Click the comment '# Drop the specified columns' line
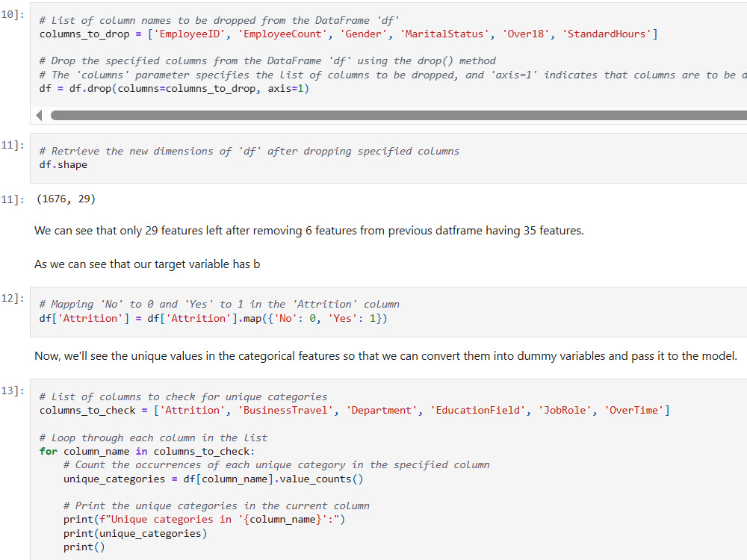Image resolution: width=747 pixels, height=560 pixels. tap(267, 61)
